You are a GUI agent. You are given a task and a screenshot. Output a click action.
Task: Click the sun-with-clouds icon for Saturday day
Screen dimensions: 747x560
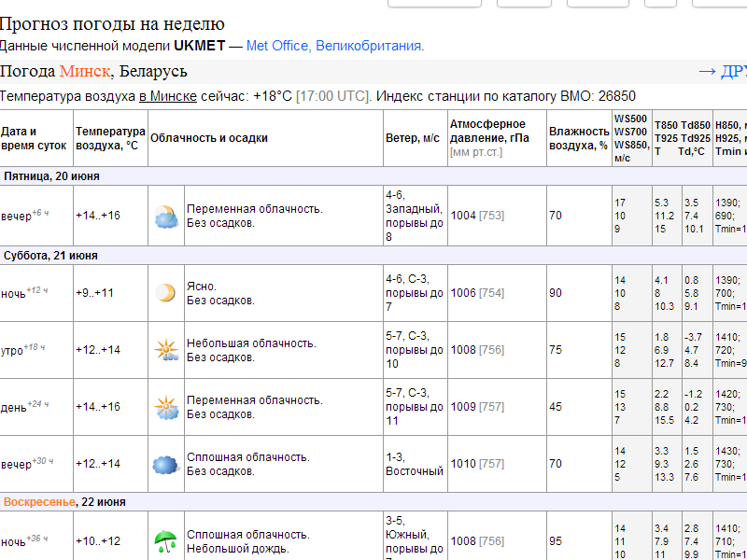[166, 407]
